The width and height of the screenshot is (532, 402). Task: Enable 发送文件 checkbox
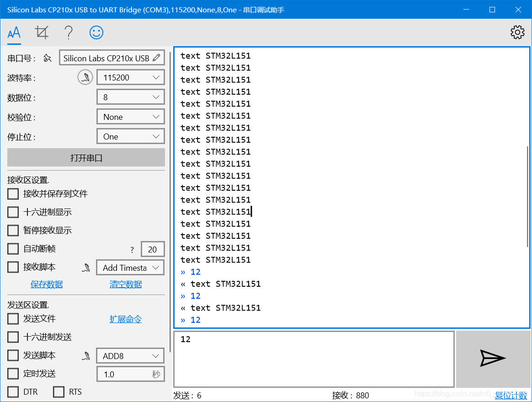[13, 319]
